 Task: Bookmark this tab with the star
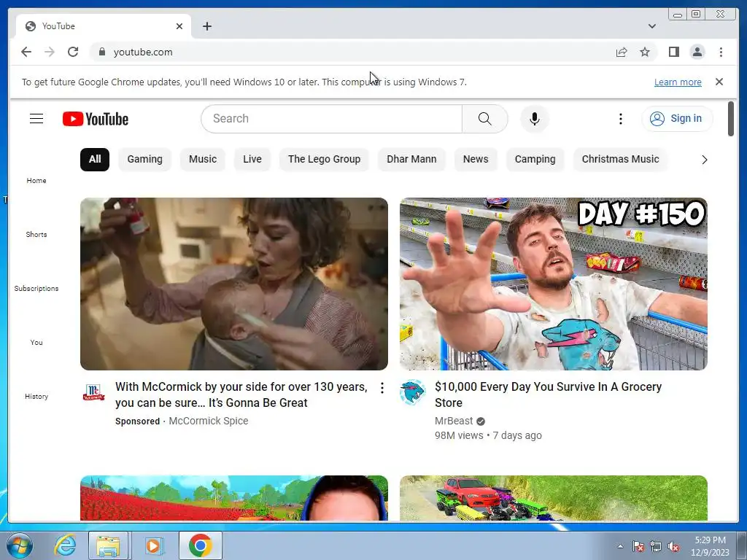[645, 52]
